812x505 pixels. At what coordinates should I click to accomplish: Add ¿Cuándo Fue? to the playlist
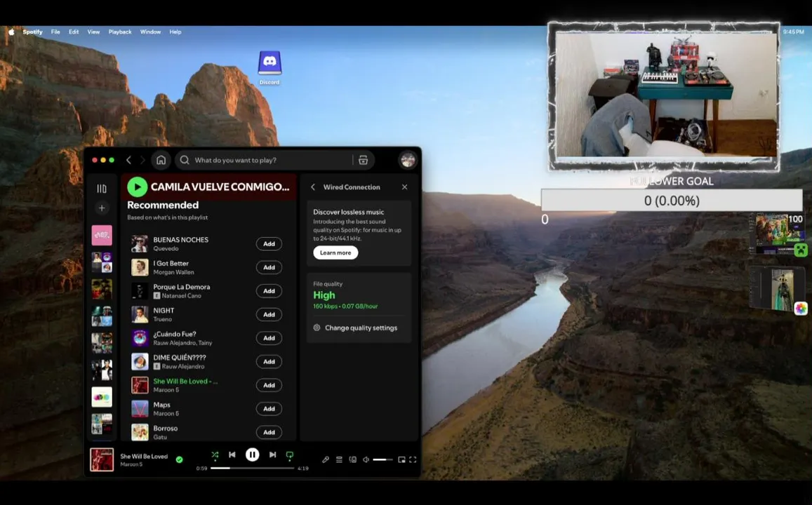click(269, 338)
